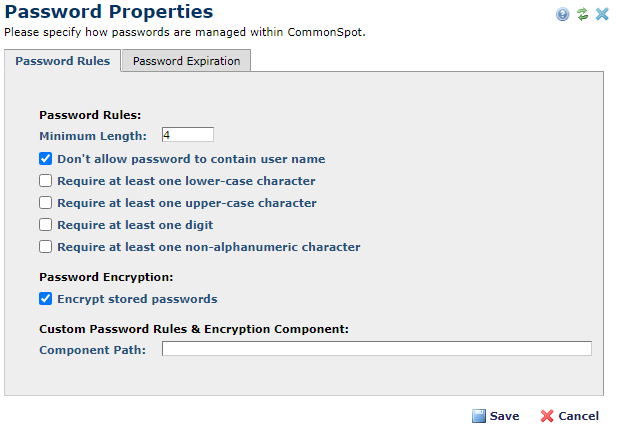Close the dialog with the blue X icon
Image resolution: width=619 pixels, height=430 pixels.
(602, 14)
